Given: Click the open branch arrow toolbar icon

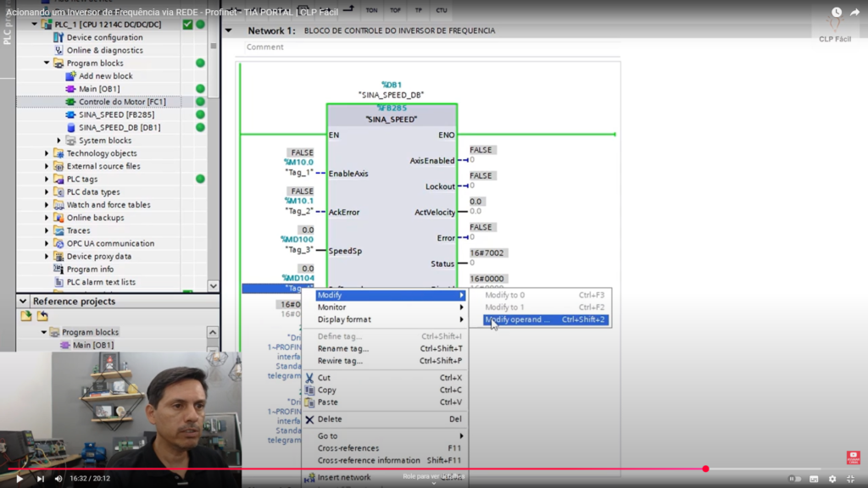Looking at the screenshot, I should 348,9.
